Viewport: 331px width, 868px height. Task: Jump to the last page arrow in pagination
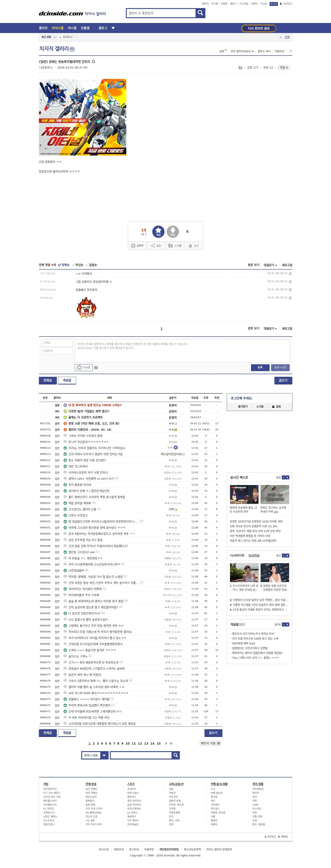[171, 743]
